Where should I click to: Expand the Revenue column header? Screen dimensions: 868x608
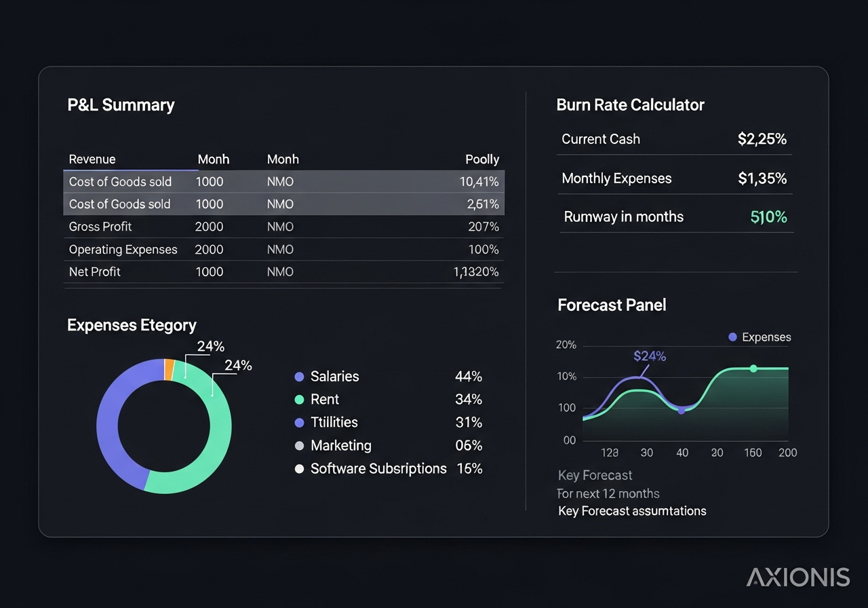tap(92, 159)
